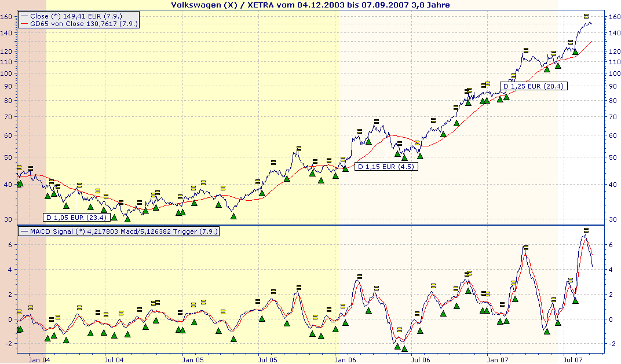Click the green triangle left of D 1,15 EUR label
This screenshot has height=364, width=621.
coord(345,168)
